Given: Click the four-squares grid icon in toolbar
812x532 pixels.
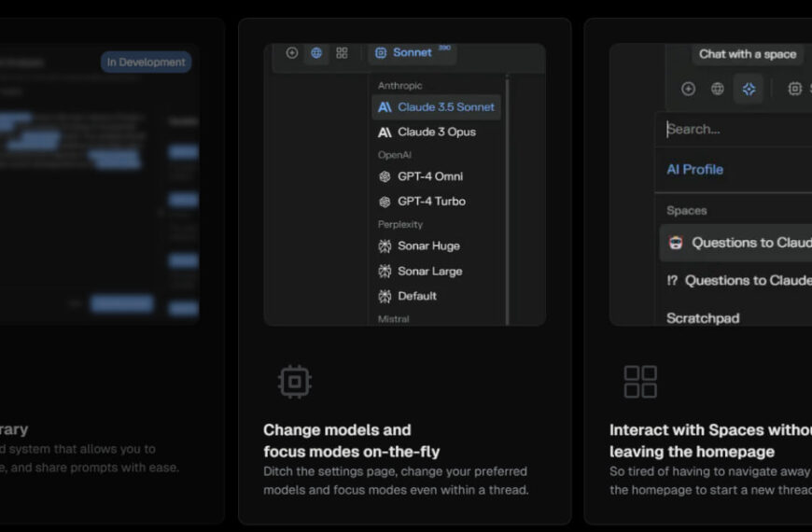Looking at the screenshot, I should 342,53.
